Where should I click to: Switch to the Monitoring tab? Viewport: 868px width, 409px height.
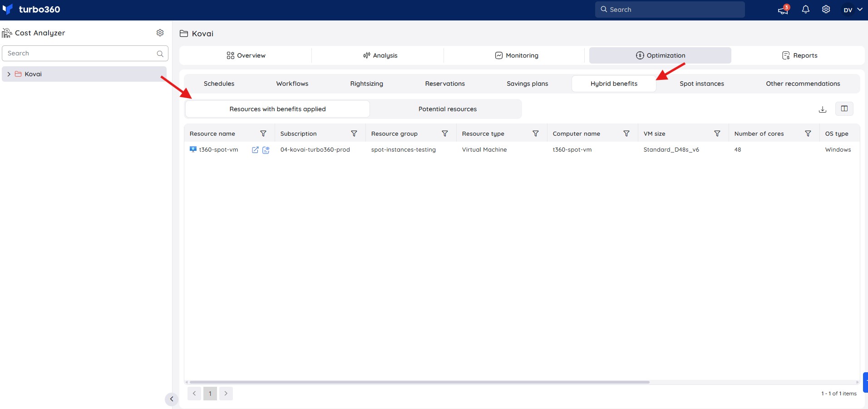click(x=516, y=55)
